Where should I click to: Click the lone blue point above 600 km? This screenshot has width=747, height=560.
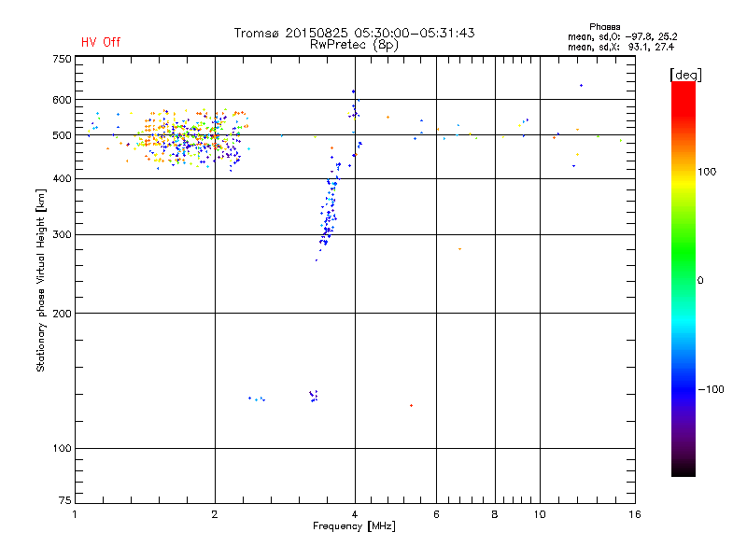(581, 85)
